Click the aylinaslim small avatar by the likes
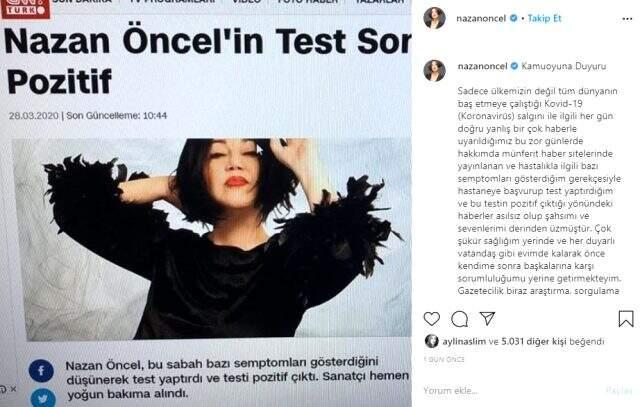This screenshot has width=640, height=407. pyautogui.click(x=431, y=341)
